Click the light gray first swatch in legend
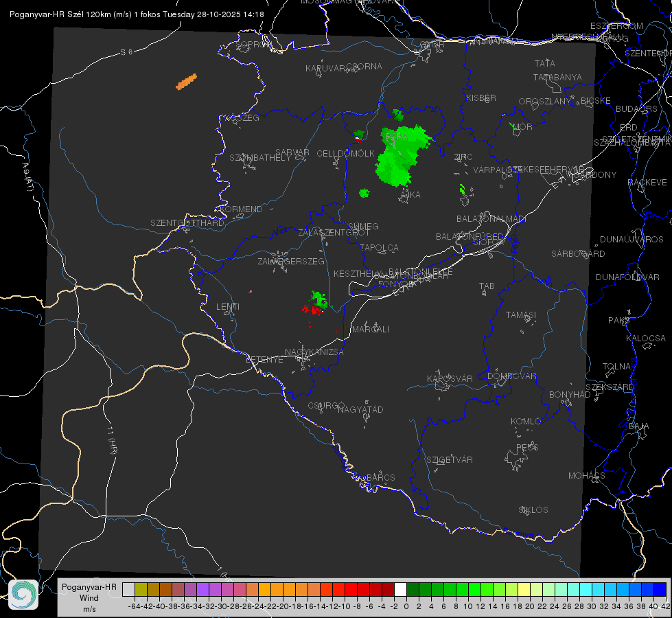Image resolution: width=672 pixels, height=618 pixels. (x=128, y=589)
